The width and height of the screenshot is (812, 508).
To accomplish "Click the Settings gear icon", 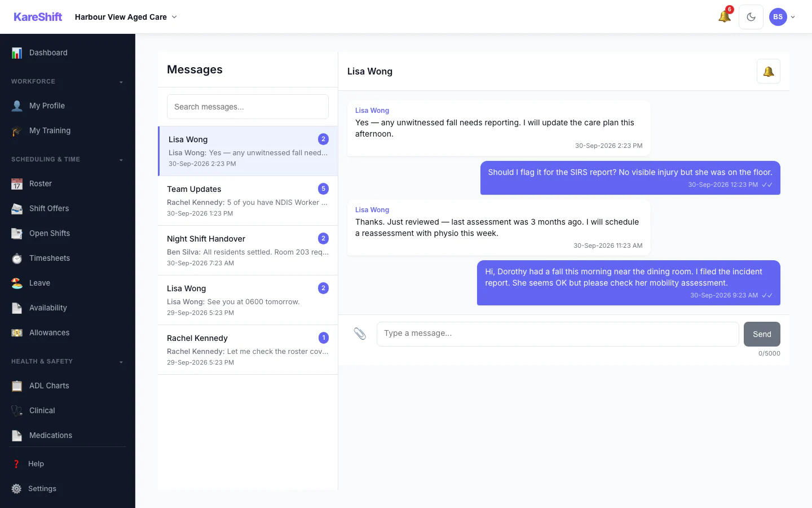I will coord(16,489).
